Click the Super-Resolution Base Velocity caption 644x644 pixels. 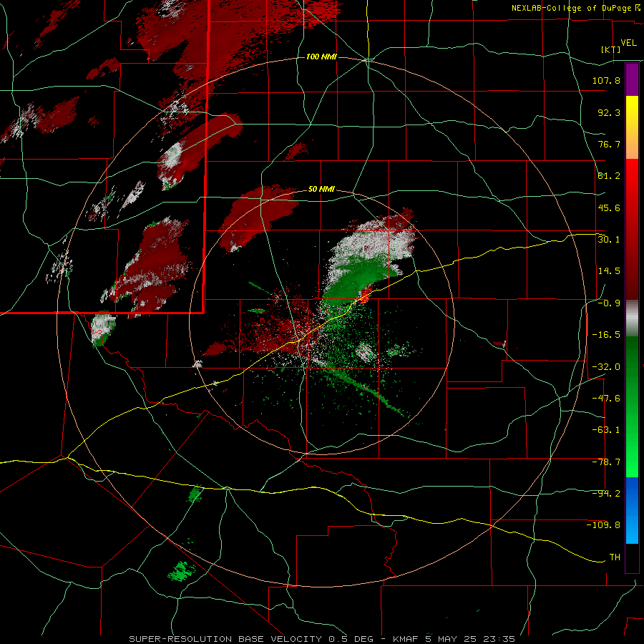point(321,639)
